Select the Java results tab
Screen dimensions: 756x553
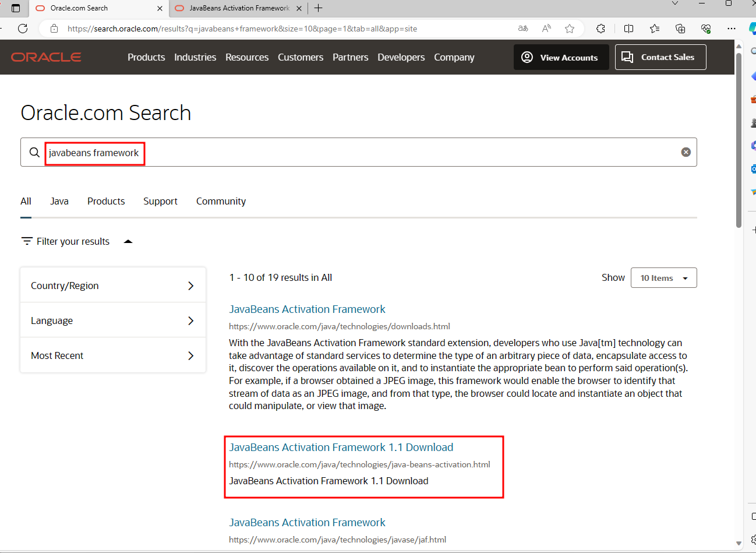(59, 201)
